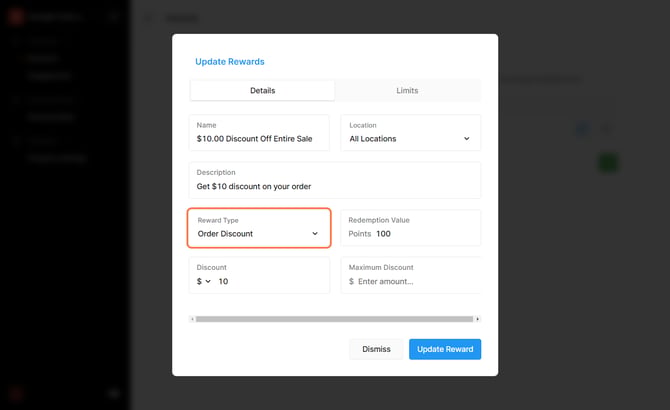
Task: Click the green button behind the dialog
Action: click(x=608, y=163)
